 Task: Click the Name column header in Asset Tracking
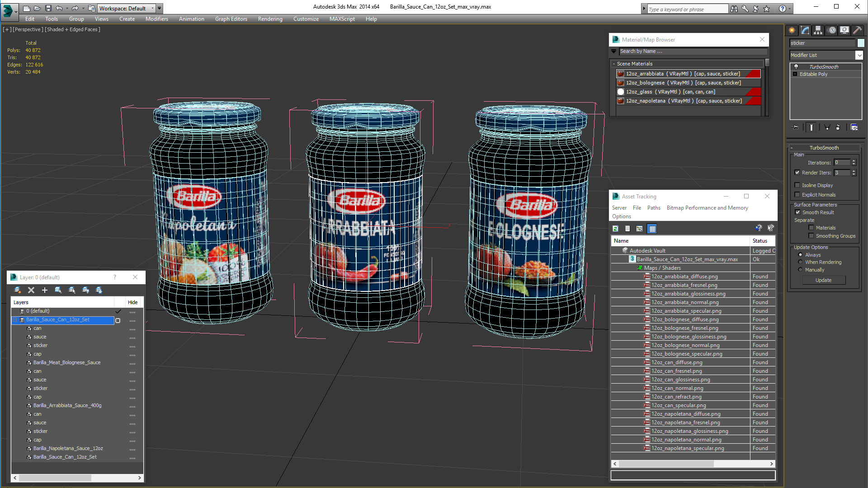pyautogui.click(x=680, y=241)
